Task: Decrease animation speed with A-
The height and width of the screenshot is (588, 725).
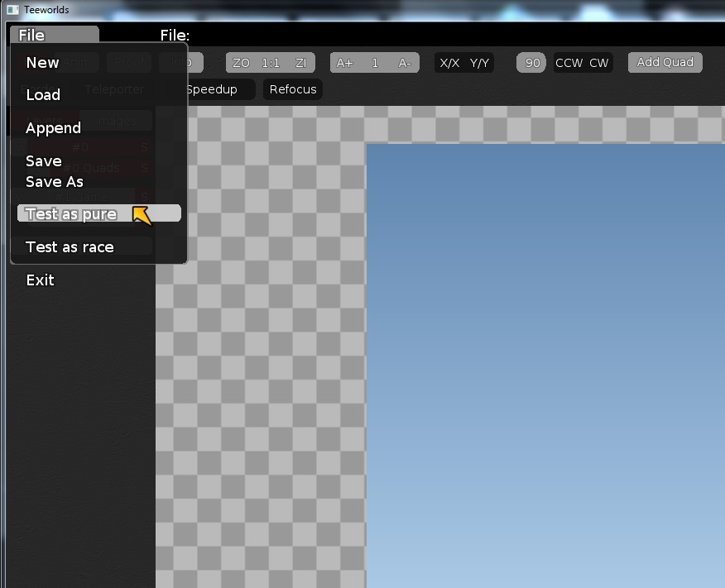Action: pos(405,63)
